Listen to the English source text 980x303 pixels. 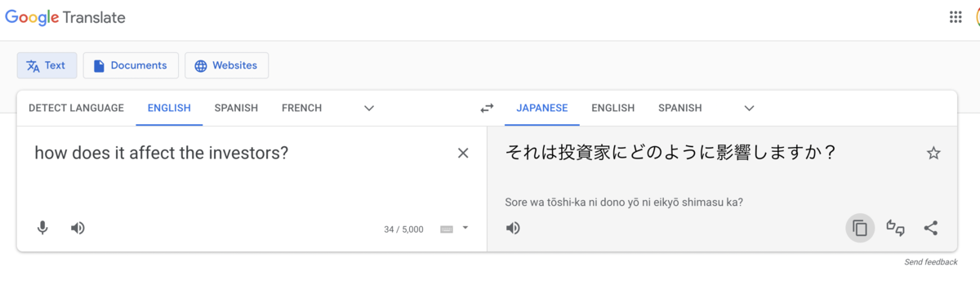coord(78,228)
